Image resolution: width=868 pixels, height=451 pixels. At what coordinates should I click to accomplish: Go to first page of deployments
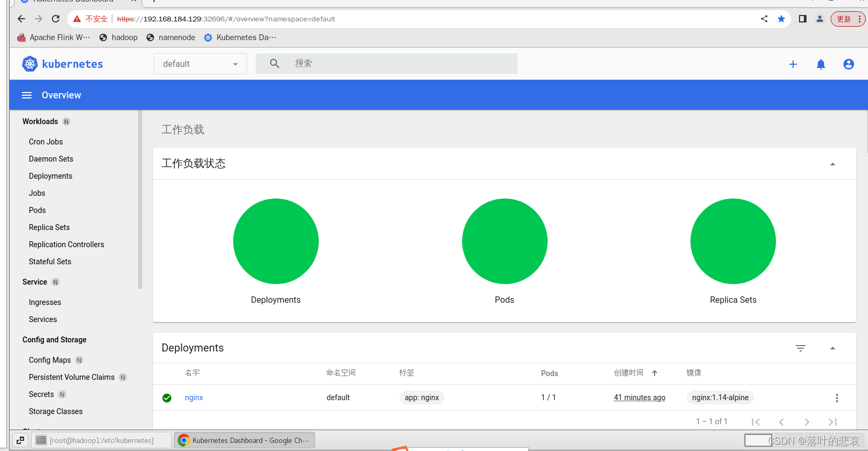click(x=756, y=422)
